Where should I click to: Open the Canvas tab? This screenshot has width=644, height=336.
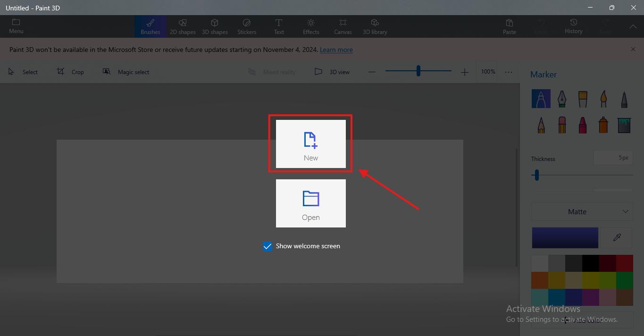point(343,26)
